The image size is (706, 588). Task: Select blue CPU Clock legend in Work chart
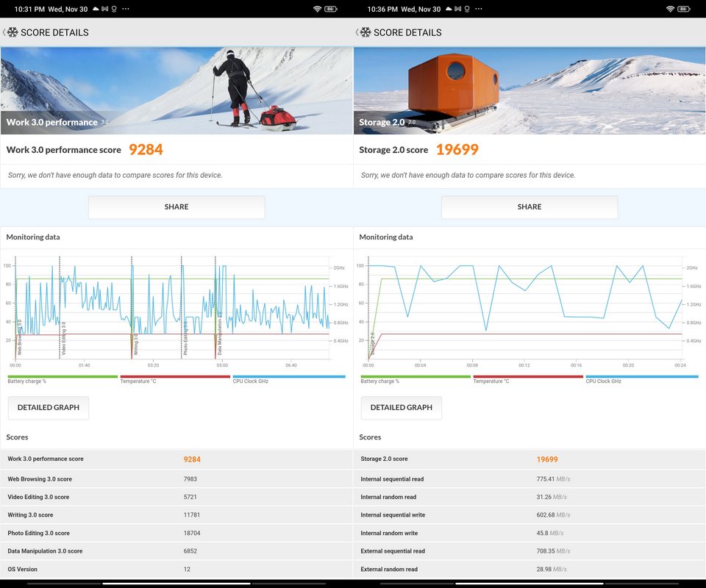point(288,379)
